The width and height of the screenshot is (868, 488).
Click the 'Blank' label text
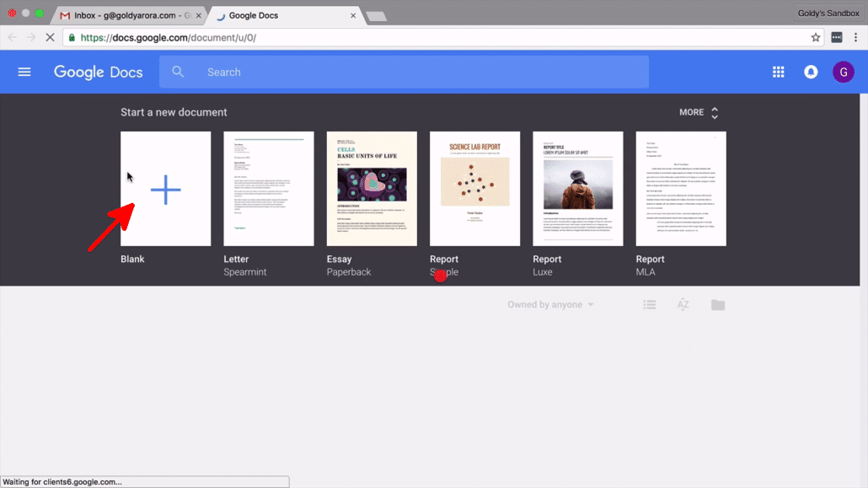coord(132,260)
